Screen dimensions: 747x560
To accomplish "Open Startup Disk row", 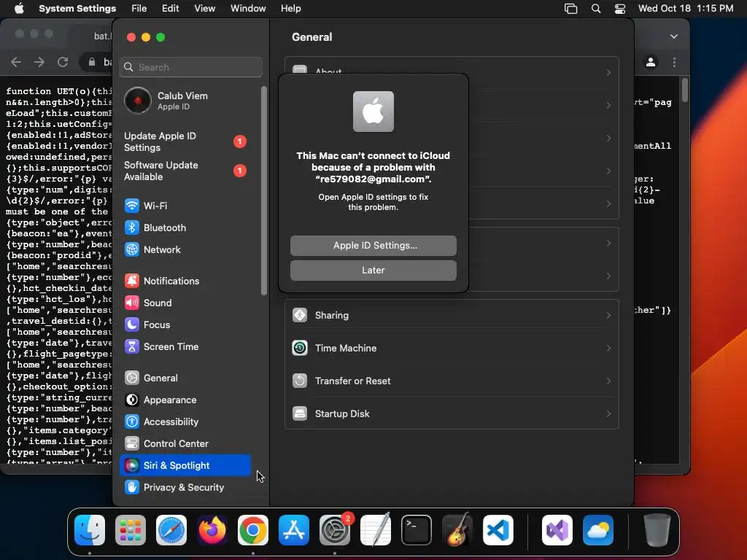I will pyautogui.click(x=452, y=414).
